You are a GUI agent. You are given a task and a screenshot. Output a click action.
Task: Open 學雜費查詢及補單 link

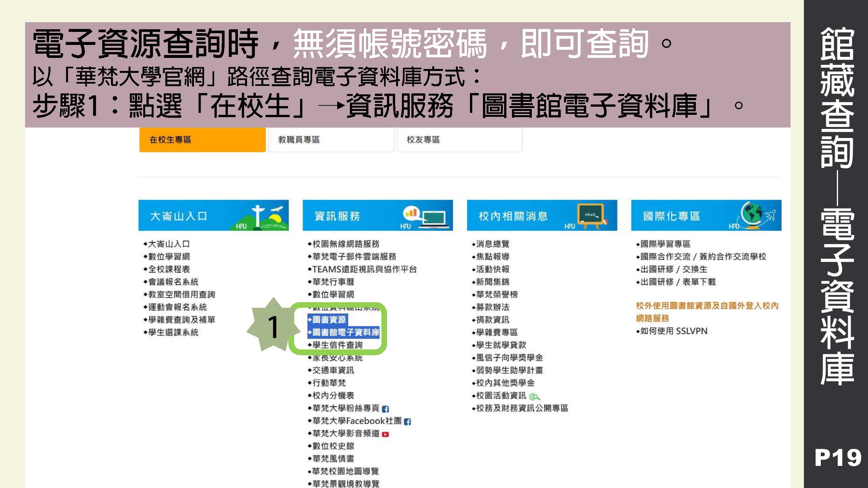(182, 319)
